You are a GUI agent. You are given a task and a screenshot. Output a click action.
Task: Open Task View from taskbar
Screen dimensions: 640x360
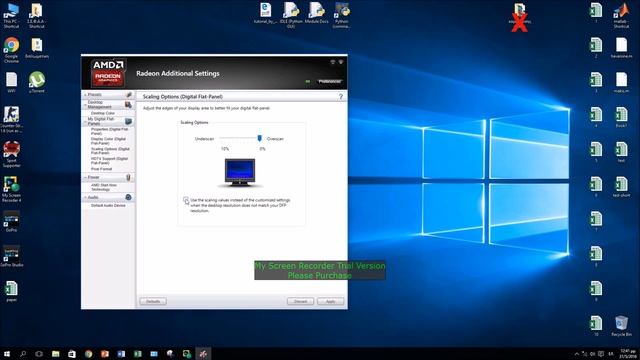click(x=39, y=354)
